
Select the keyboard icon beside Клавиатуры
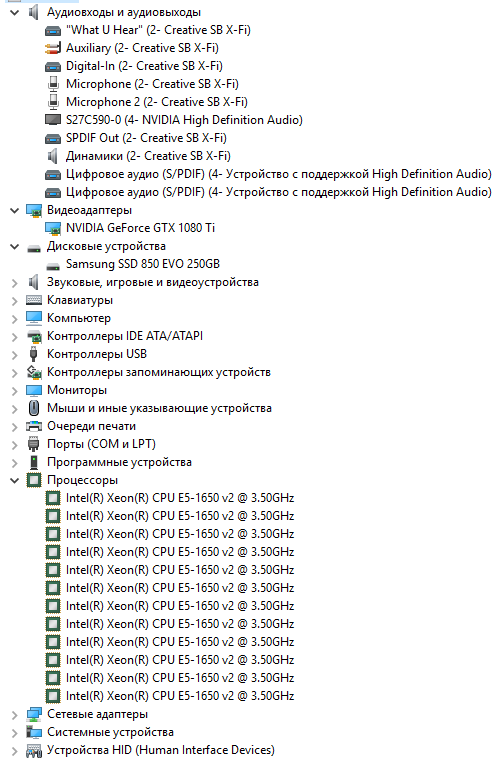(x=33, y=300)
